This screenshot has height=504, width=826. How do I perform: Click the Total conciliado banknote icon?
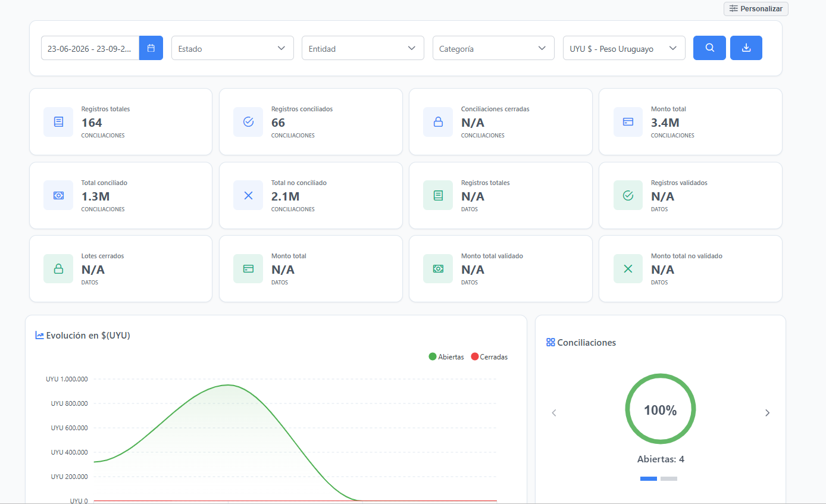point(58,195)
